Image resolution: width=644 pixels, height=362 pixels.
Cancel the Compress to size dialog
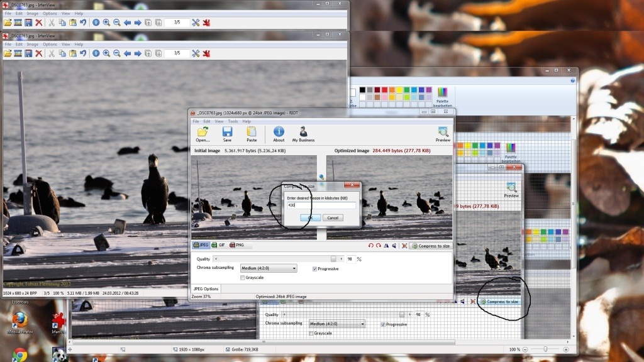[x=333, y=218]
